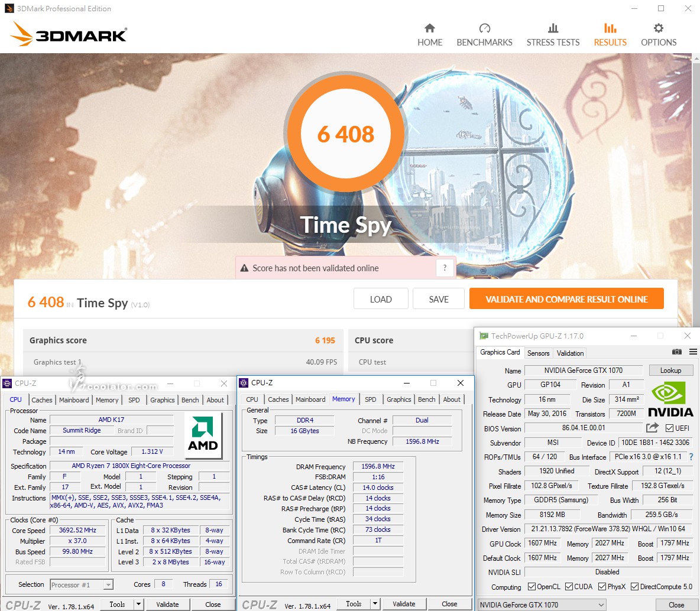Viewport: 700px width, 611px height.
Task: Click Validate button in left CPU-Z
Action: 167,604
